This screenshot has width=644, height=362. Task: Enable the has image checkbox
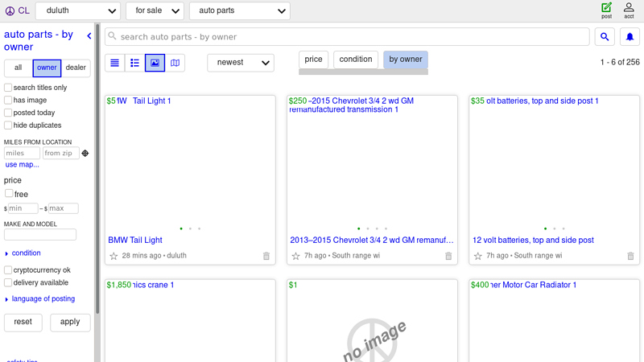click(x=8, y=100)
